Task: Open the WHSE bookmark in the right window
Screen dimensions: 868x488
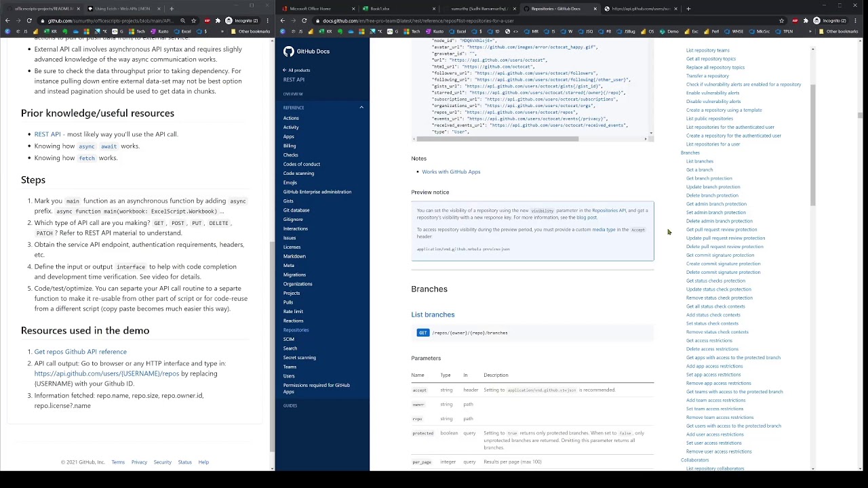Action: (x=734, y=31)
